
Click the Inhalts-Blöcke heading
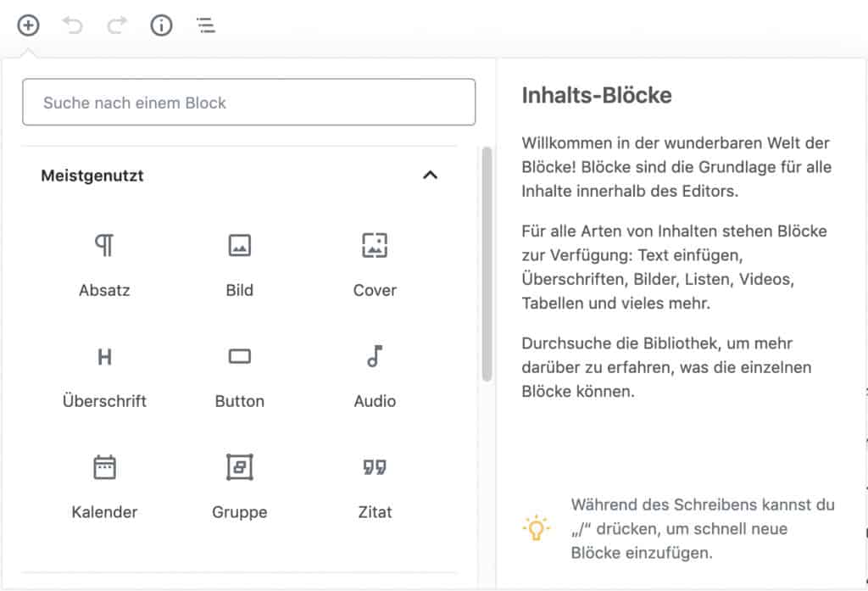click(x=597, y=95)
